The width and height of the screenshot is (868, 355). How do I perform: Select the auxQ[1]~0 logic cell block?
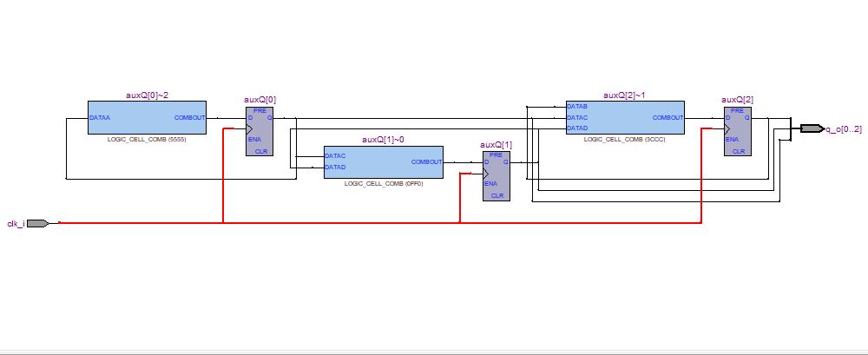[x=383, y=161]
